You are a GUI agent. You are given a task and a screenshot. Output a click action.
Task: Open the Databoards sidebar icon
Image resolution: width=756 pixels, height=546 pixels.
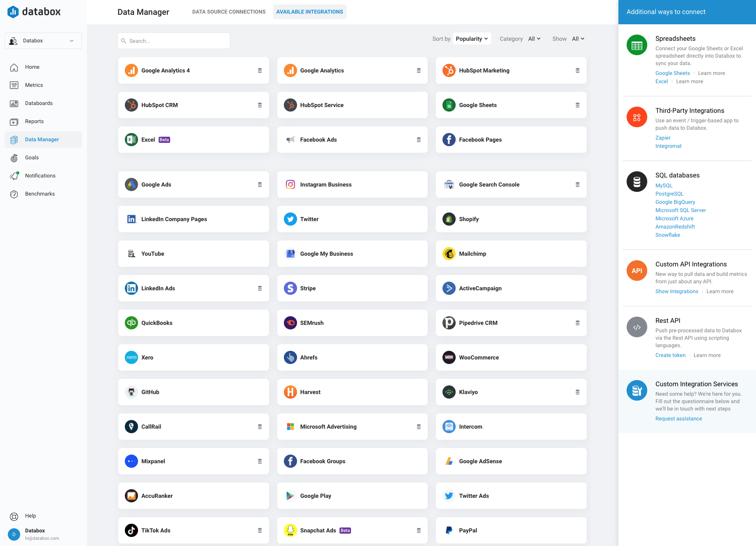tap(14, 103)
